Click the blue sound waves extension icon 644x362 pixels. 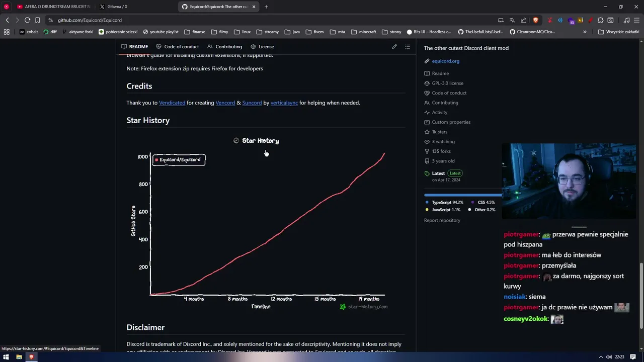pos(560,20)
